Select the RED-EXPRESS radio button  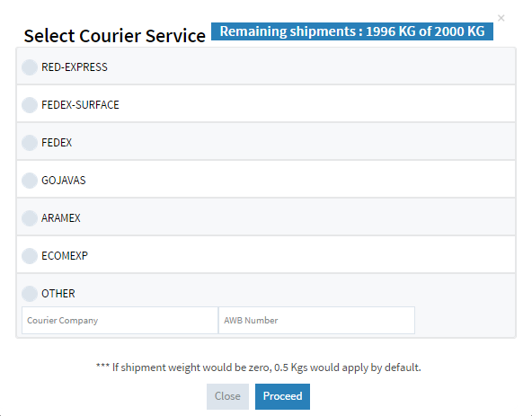coord(30,67)
